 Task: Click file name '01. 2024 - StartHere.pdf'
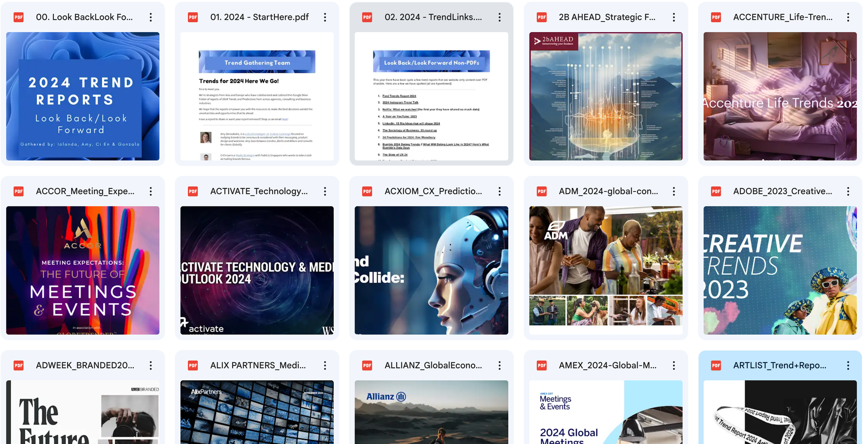(x=260, y=17)
